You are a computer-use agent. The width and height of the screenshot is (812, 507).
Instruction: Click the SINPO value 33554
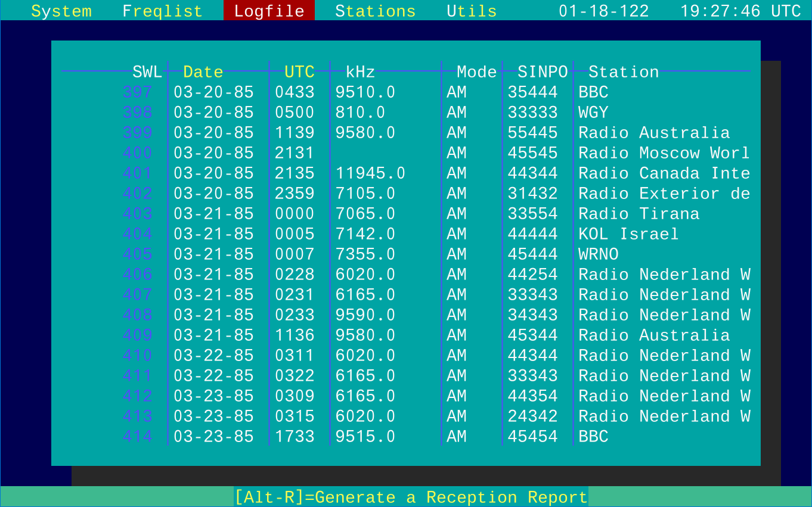532,214
